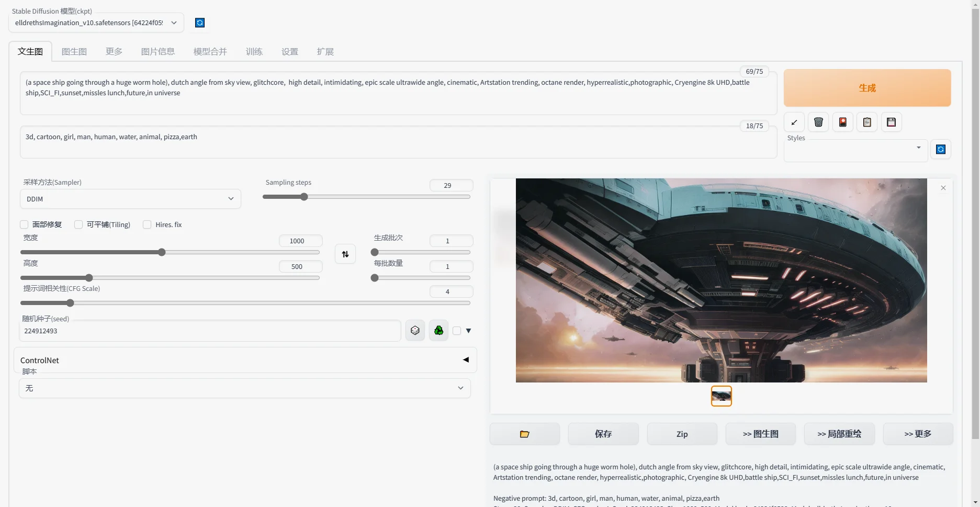This screenshot has height=507, width=980.
Task: Adjust the CFG Scale slider
Action: pos(245,303)
